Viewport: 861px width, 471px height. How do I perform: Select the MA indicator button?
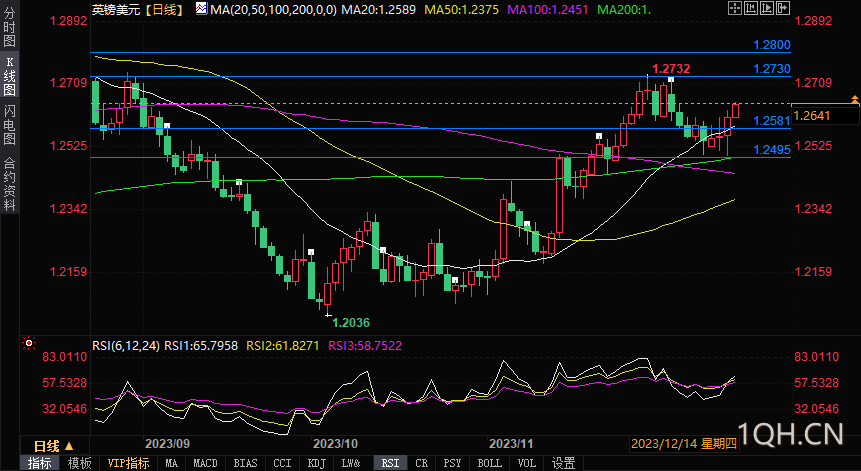click(x=172, y=463)
